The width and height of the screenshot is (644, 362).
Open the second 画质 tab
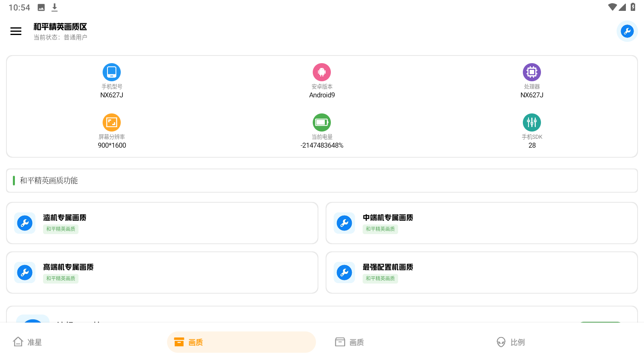coord(349,342)
